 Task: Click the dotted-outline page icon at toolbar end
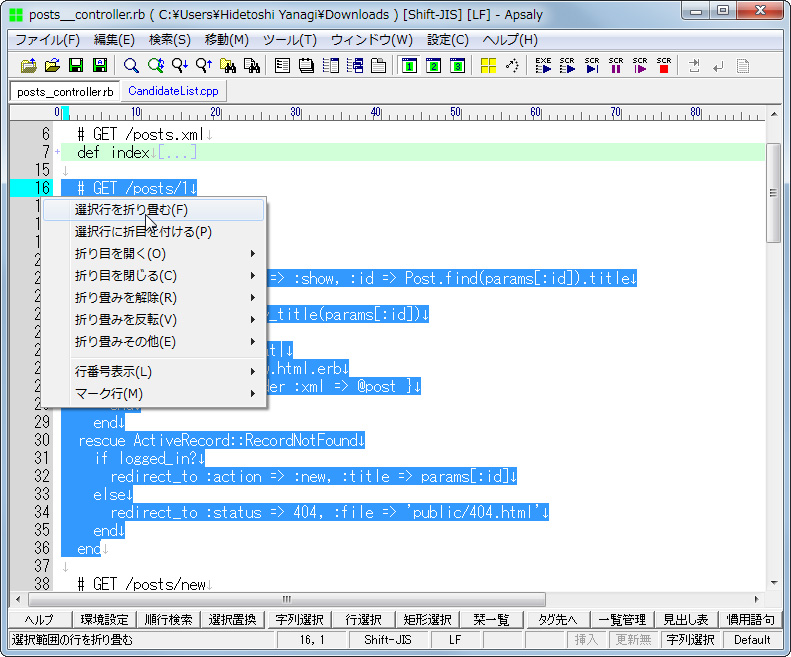(x=743, y=66)
